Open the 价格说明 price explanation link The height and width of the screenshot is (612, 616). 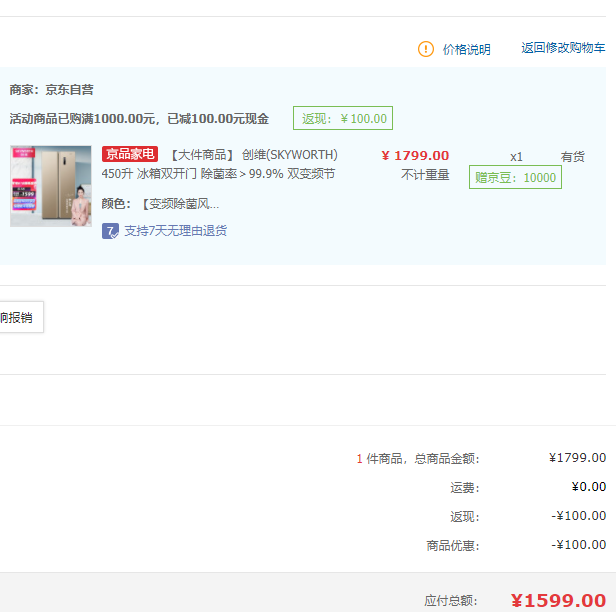click(x=466, y=49)
